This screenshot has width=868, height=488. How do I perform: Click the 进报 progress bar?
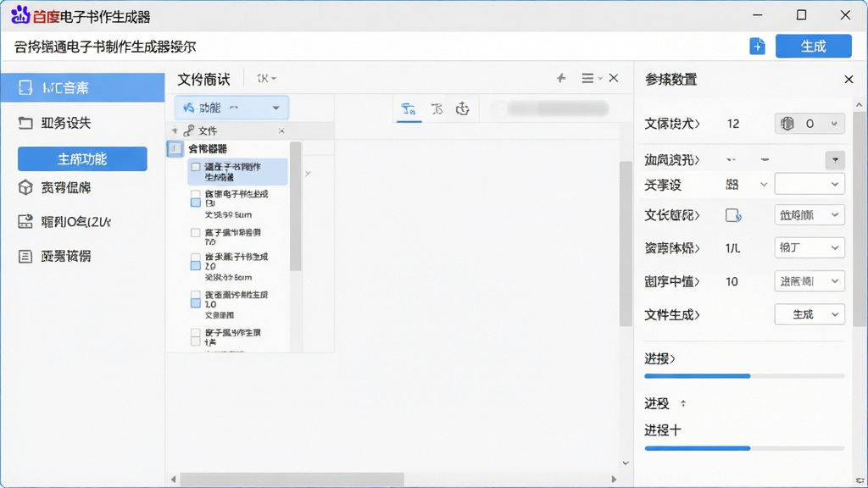point(744,376)
